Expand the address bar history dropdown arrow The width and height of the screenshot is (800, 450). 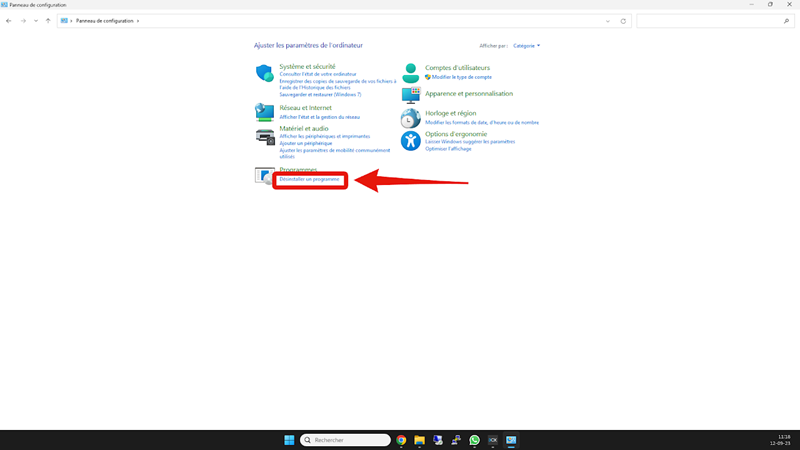click(609, 20)
